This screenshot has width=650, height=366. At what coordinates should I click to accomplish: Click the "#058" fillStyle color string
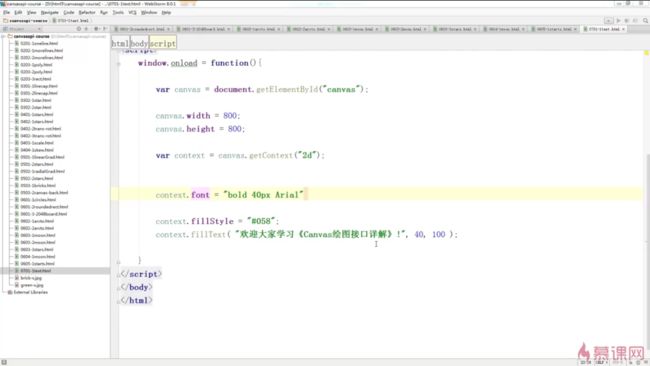tap(261, 221)
